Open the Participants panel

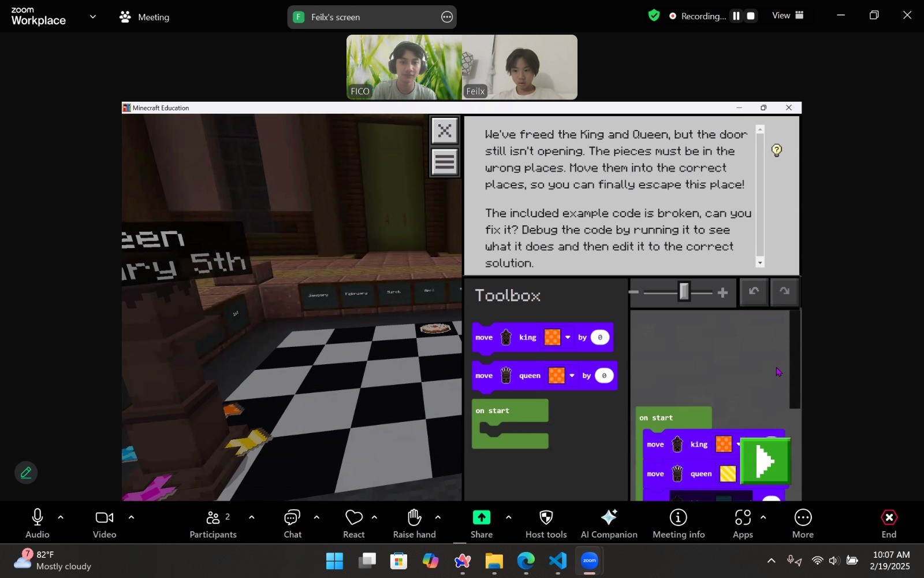pyautogui.click(x=213, y=524)
